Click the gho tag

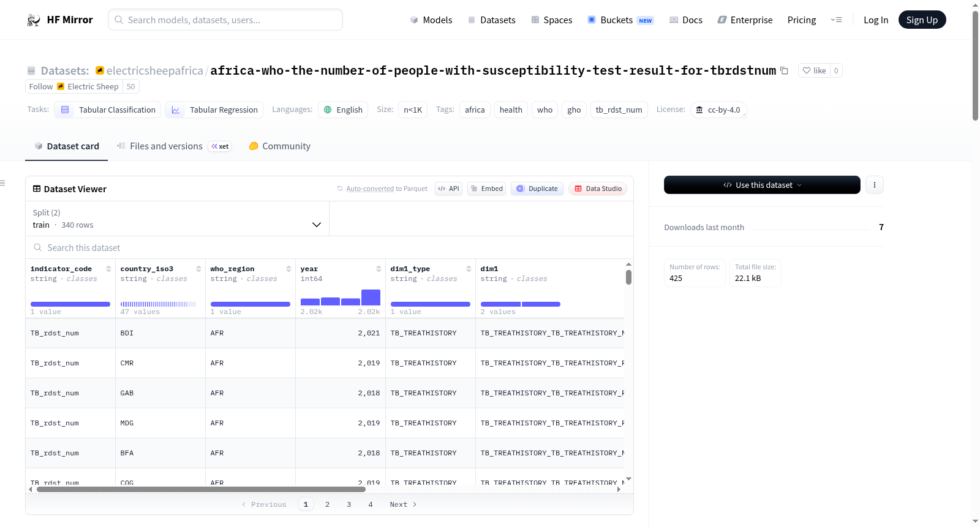click(x=574, y=110)
